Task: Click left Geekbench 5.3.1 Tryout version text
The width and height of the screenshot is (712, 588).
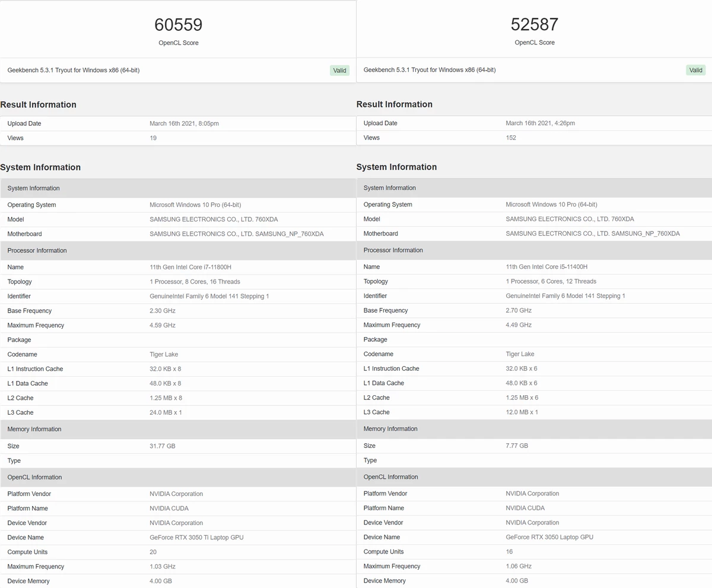Action: point(74,70)
